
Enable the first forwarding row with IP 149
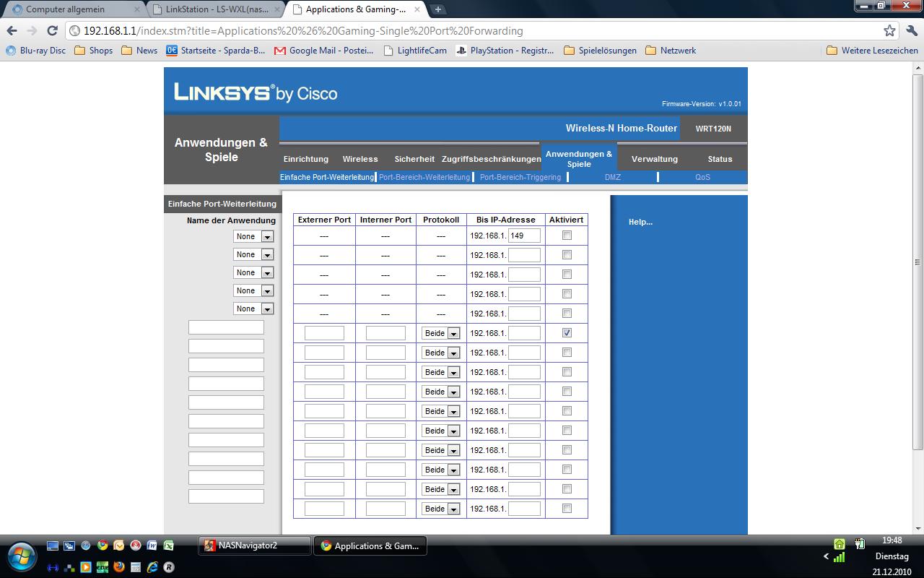(x=567, y=236)
